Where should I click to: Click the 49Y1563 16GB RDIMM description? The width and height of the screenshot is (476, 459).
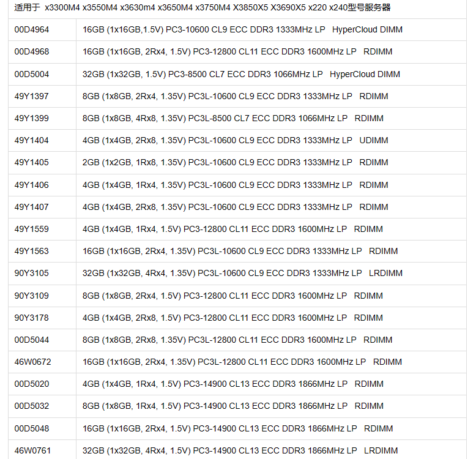[240, 251]
